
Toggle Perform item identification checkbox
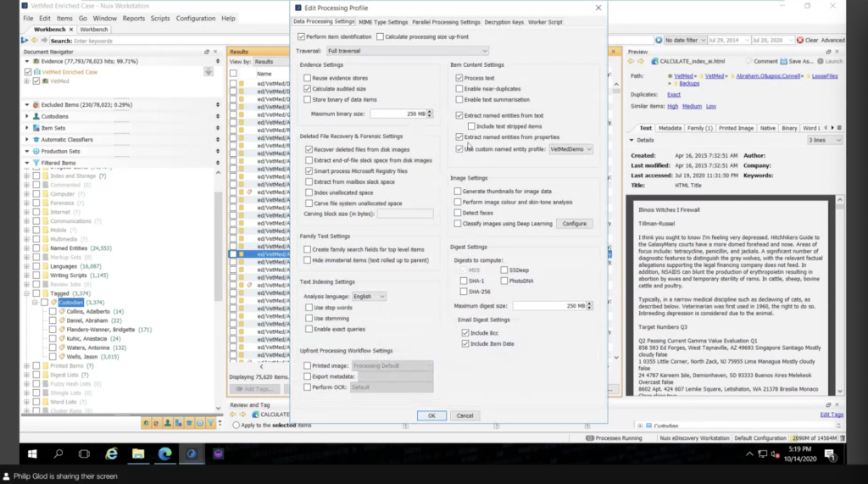point(301,36)
